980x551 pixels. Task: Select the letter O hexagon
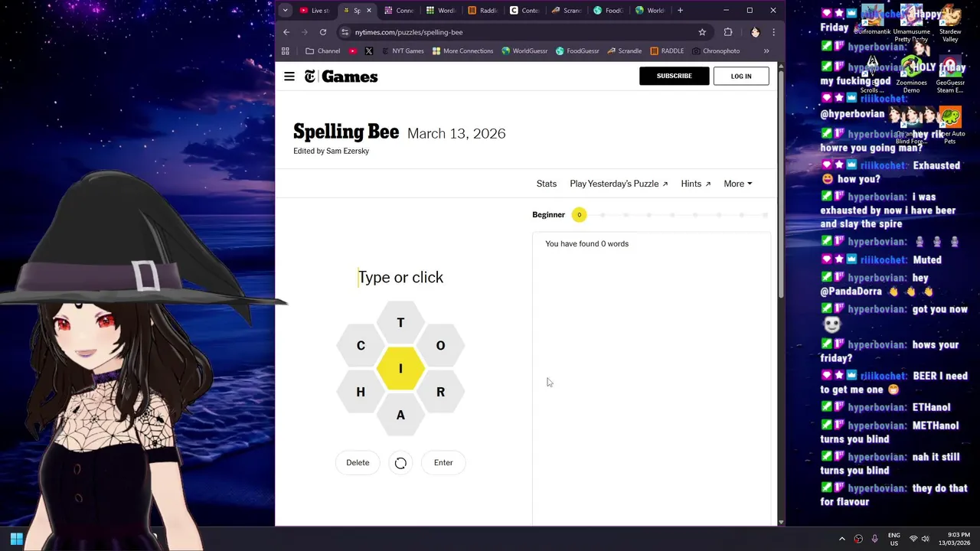point(440,345)
